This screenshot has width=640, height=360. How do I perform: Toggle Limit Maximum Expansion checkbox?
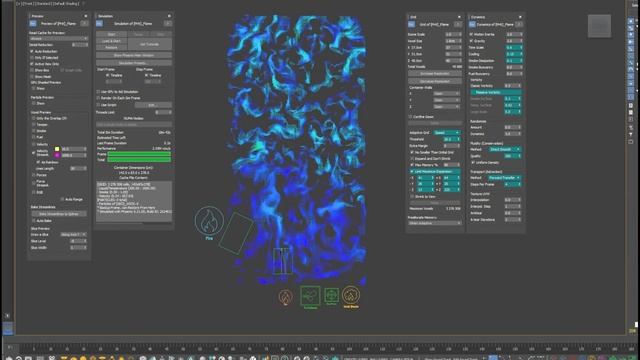click(412, 171)
